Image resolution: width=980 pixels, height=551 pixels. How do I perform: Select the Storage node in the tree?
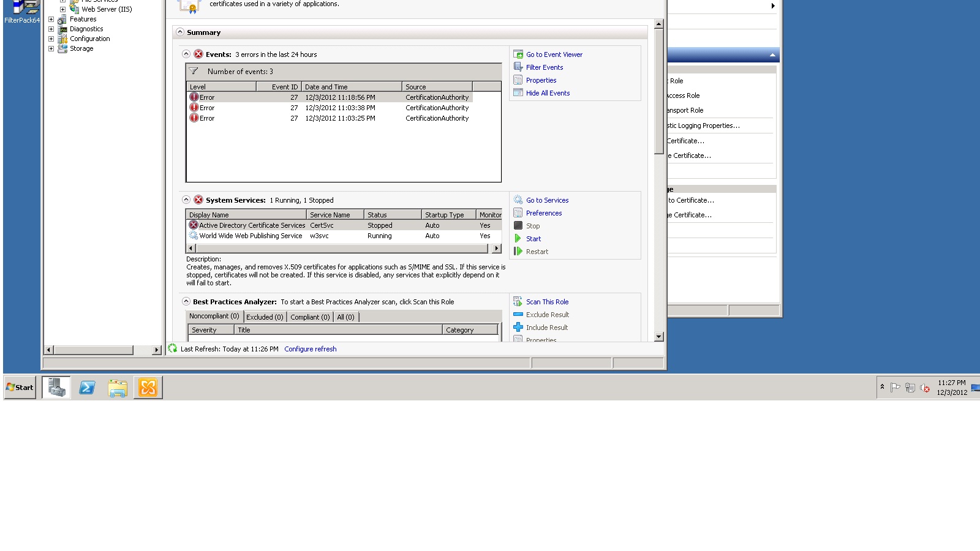pos(81,48)
